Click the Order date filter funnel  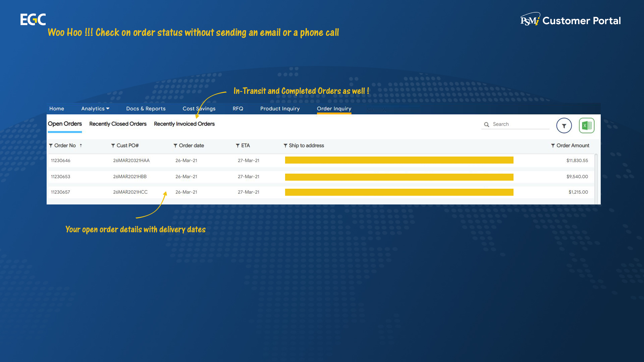175,145
